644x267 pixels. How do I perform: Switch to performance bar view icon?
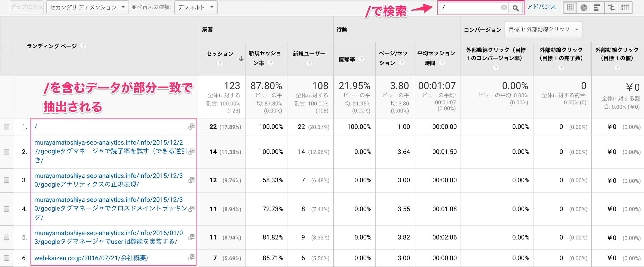point(597,7)
